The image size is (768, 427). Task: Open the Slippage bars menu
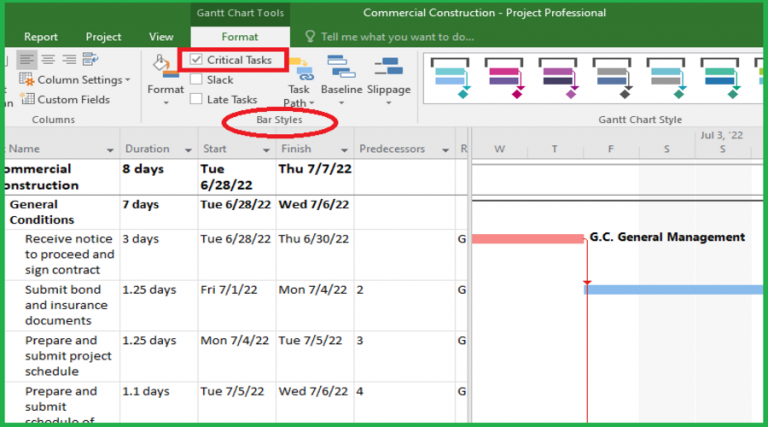click(388, 79)
